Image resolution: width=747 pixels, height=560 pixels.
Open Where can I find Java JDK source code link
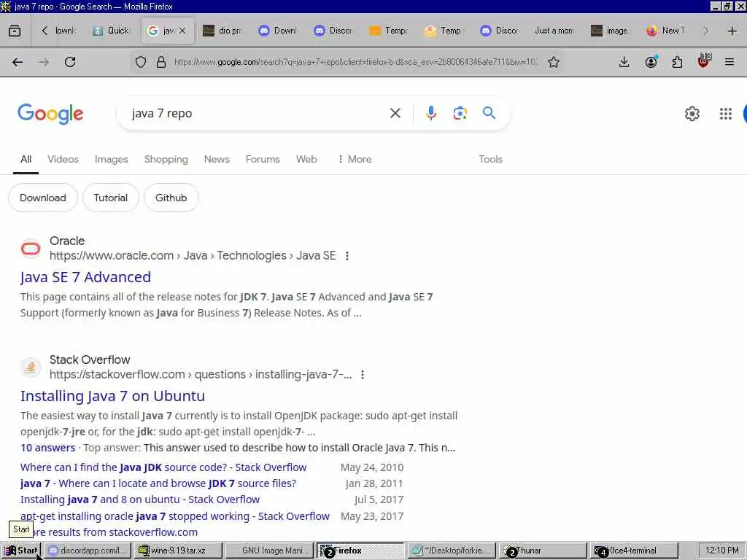[163, 467]
